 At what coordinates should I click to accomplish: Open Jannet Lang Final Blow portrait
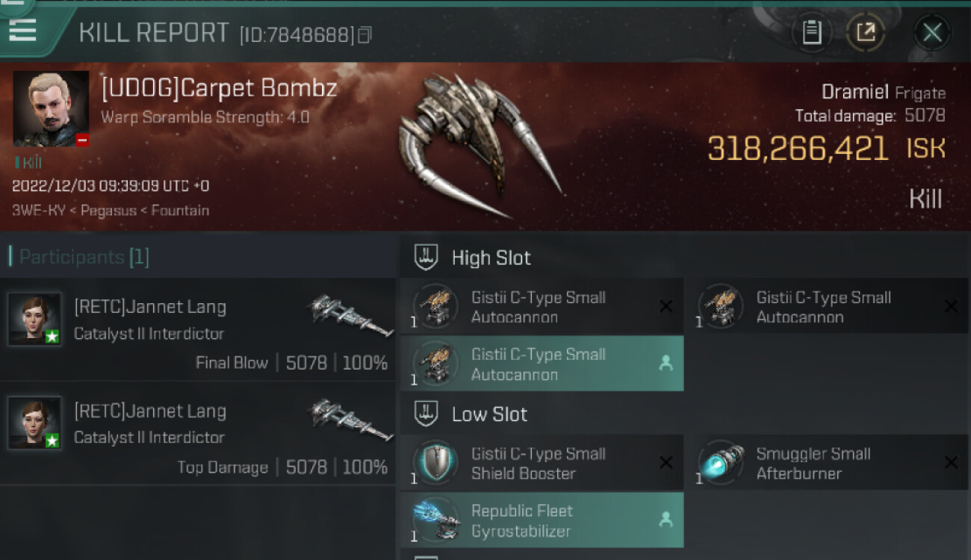click(x=34, y=320)
